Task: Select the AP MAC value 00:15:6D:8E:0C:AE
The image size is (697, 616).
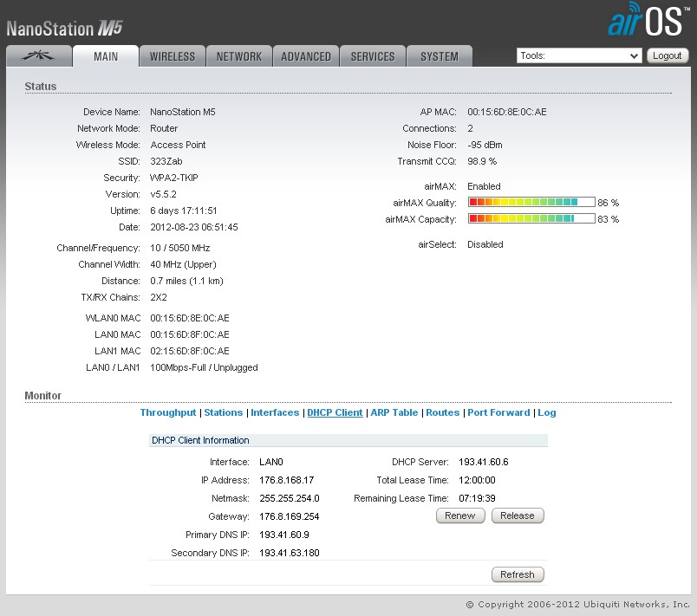Action: [x=507, y=112]
